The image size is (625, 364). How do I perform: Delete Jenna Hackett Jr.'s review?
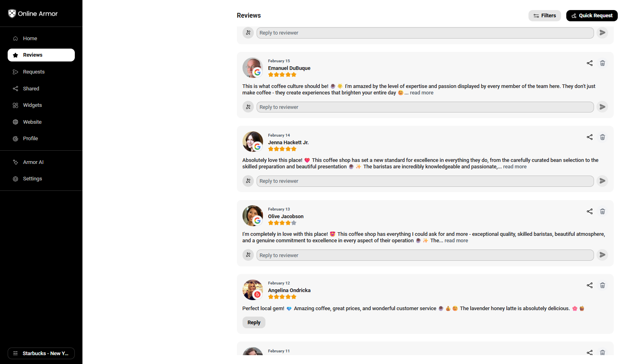click(602, 137)
